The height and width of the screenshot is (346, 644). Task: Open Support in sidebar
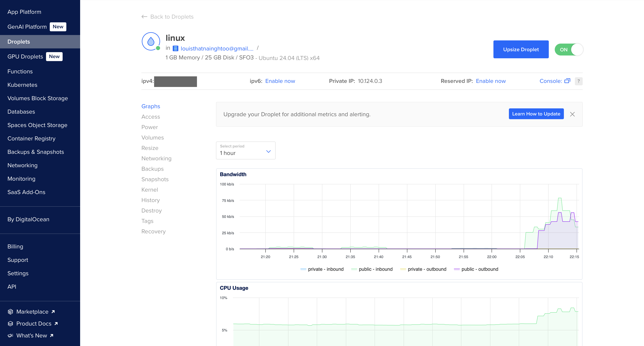click(x=18, y=260)
